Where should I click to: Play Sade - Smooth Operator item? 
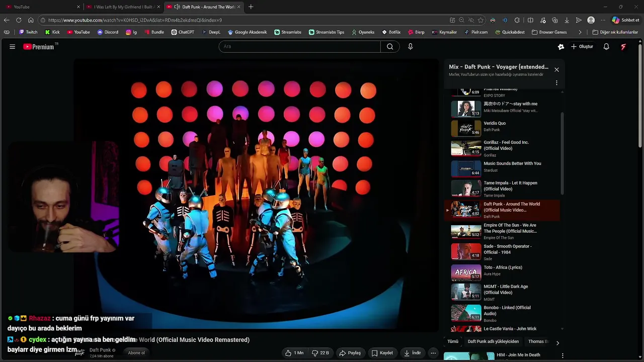point(502,252)
